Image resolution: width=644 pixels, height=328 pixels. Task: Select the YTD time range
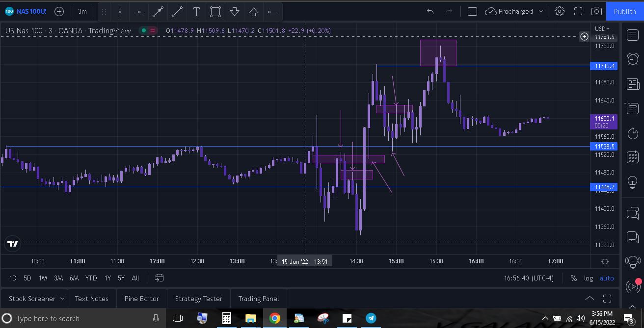click(x=91, y=278)
